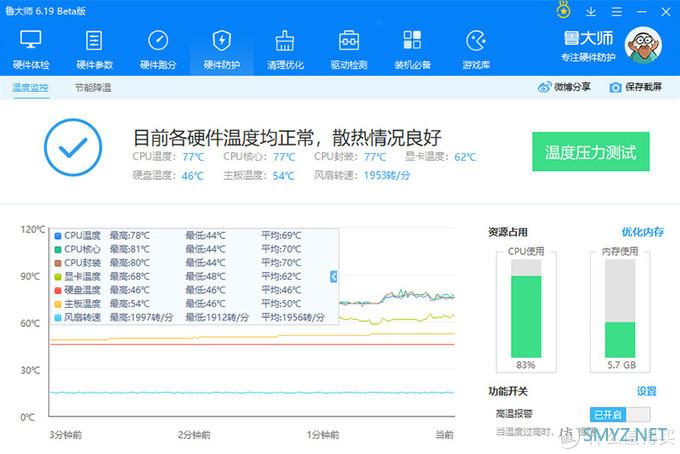
Task: Open 硬件参数 hardware parameters section
Action: 94,50
